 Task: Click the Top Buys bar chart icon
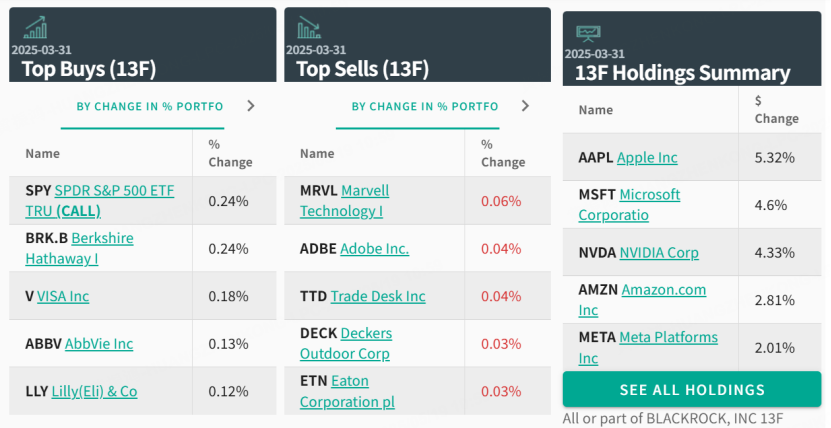(36, 27)
